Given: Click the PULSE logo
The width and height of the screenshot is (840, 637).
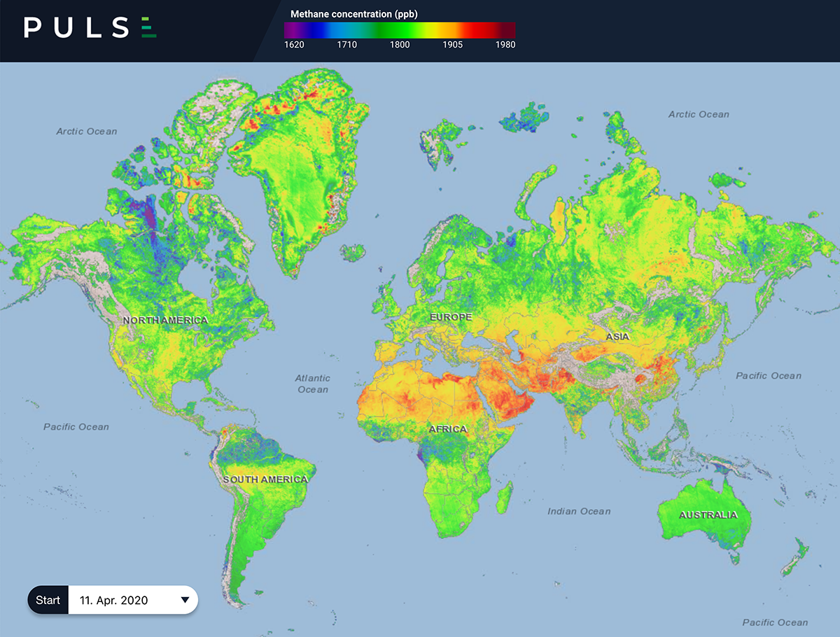Looking at the screenshot, I should coord(91,28).
